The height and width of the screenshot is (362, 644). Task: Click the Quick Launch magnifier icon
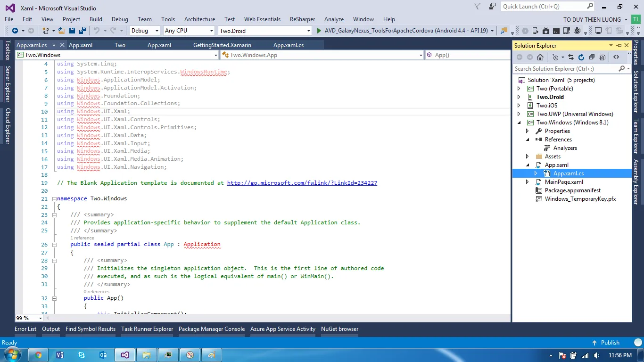pyautogui.click(x=590, y=7)
